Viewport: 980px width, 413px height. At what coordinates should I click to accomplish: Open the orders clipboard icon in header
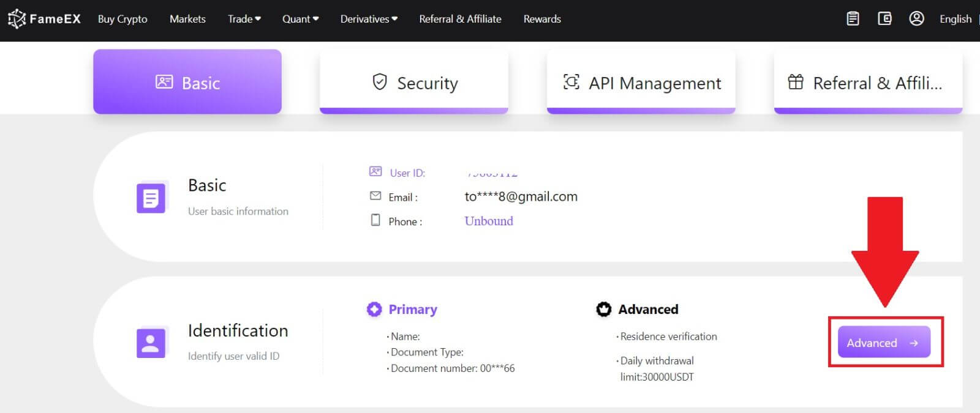pos(853,19)
